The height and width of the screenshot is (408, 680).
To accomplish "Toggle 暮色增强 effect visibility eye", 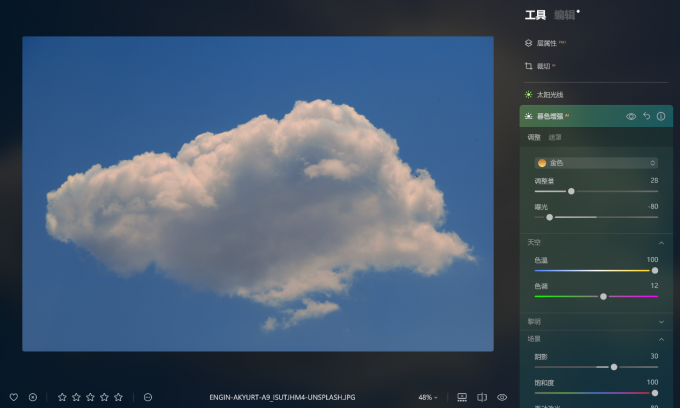I will click(x=631, y=116).
